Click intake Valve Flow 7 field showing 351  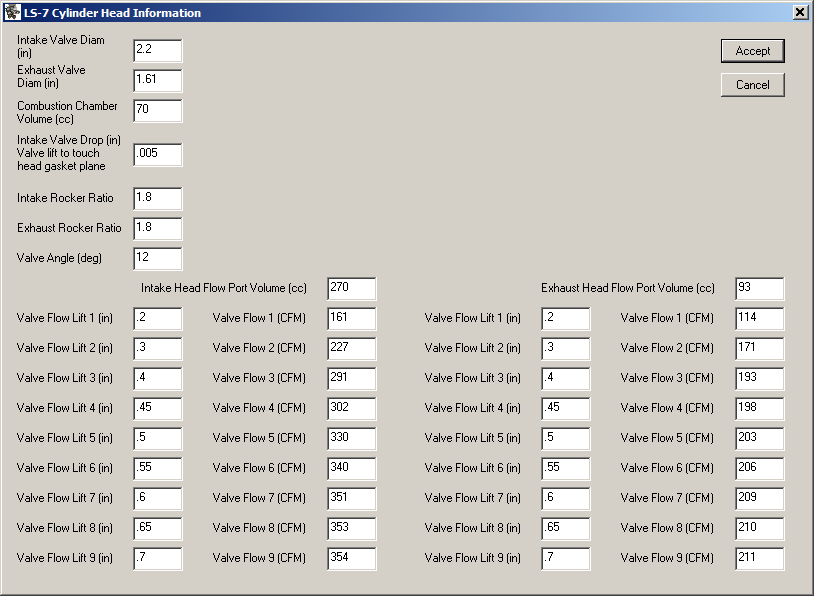[352, 498]
